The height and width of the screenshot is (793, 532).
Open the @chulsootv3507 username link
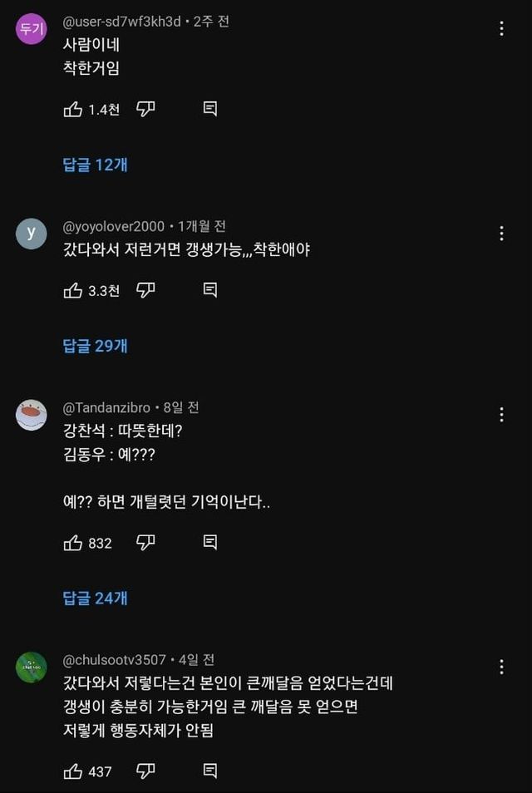[115, 660]
